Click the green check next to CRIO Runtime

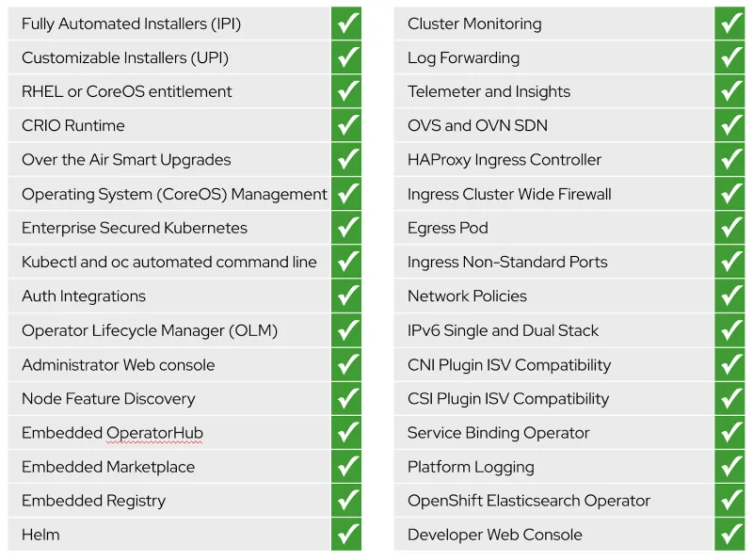(346, 126)
